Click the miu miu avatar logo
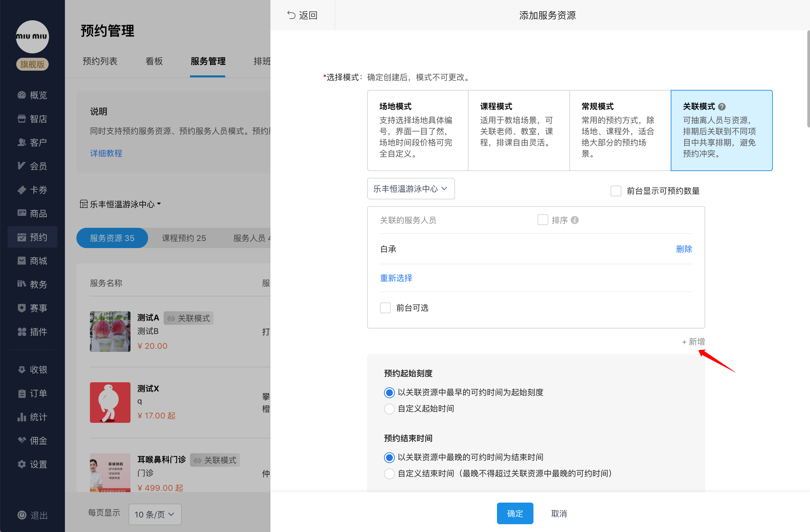Viewport: 810px width, 532px height. 32,37
